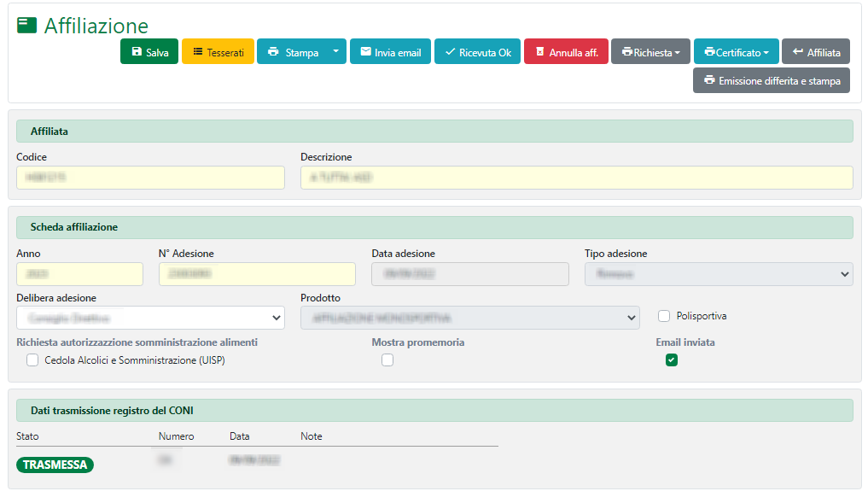The image size is (868, 497).
Task: Click the N° Adesione input field
Action: [257, 274]
